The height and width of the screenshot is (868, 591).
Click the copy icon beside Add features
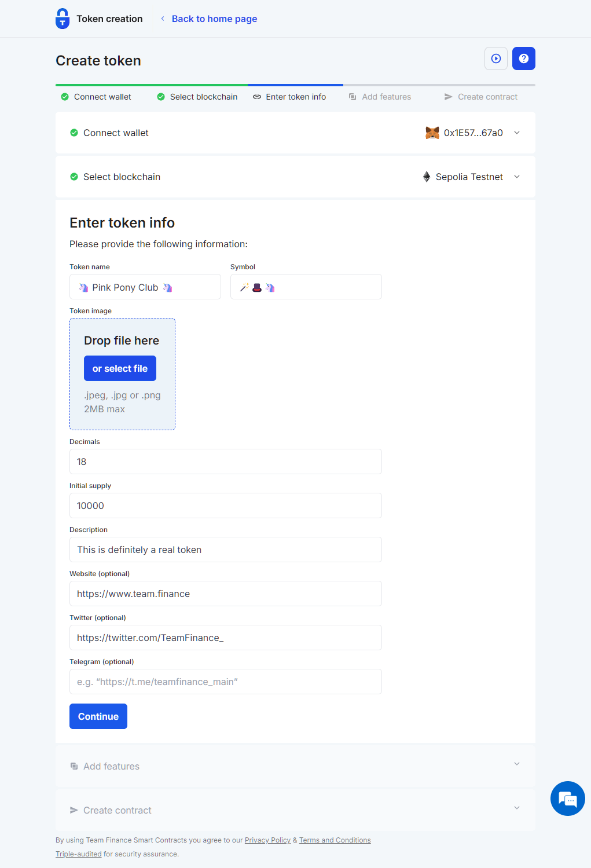tap(353, 97)
